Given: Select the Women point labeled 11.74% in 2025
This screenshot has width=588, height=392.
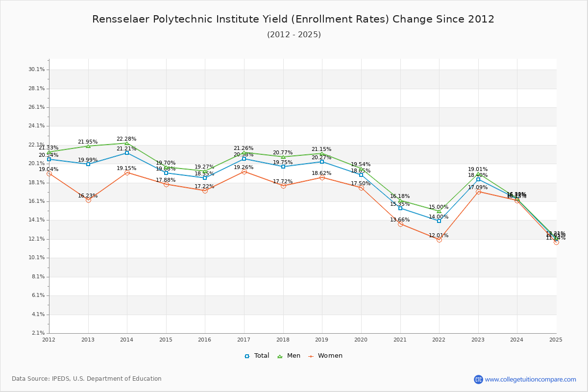Looking at the screenshot, I should (x=556, y=242).
